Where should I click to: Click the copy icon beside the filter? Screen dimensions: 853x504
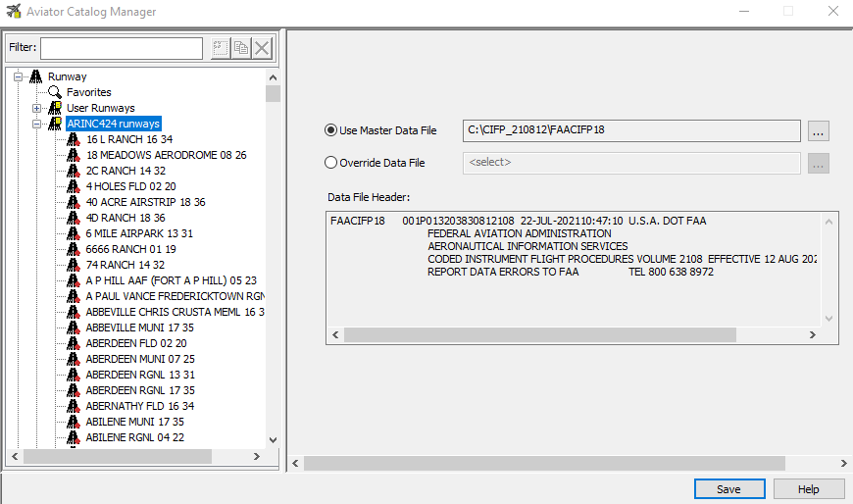point(241,49)
